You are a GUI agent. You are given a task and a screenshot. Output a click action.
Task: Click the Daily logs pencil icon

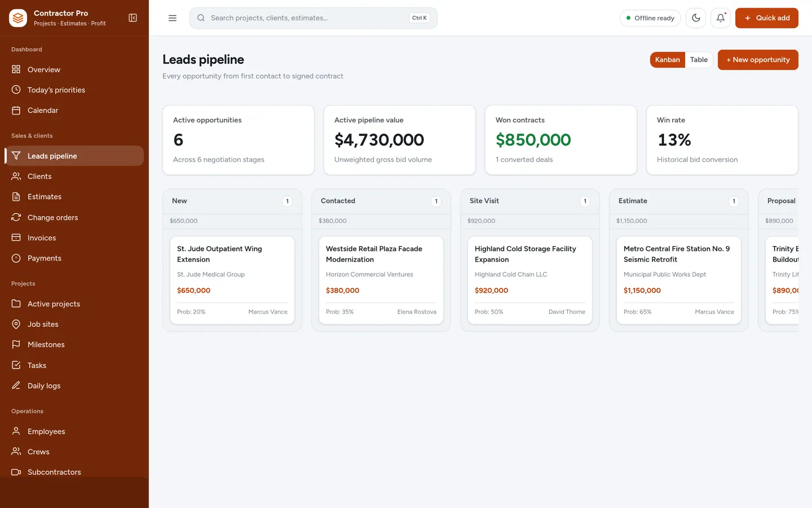click(16, 385)
